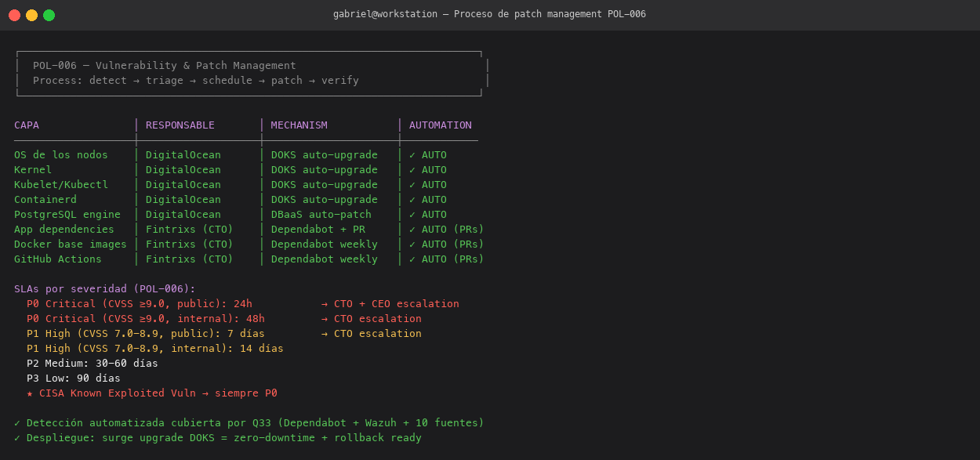Select the 'Kernel' row label

click(x=33, y=170)
